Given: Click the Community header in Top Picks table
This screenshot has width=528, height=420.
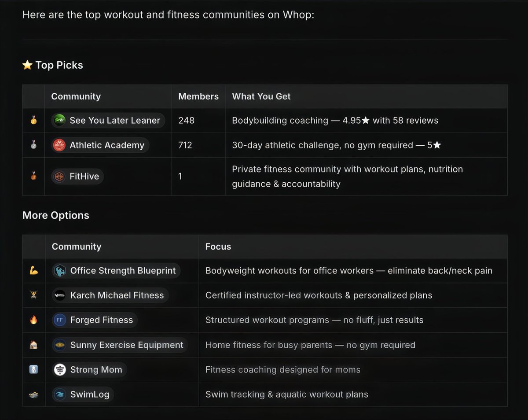Looking at the screenshot, I should pos(76,96).
